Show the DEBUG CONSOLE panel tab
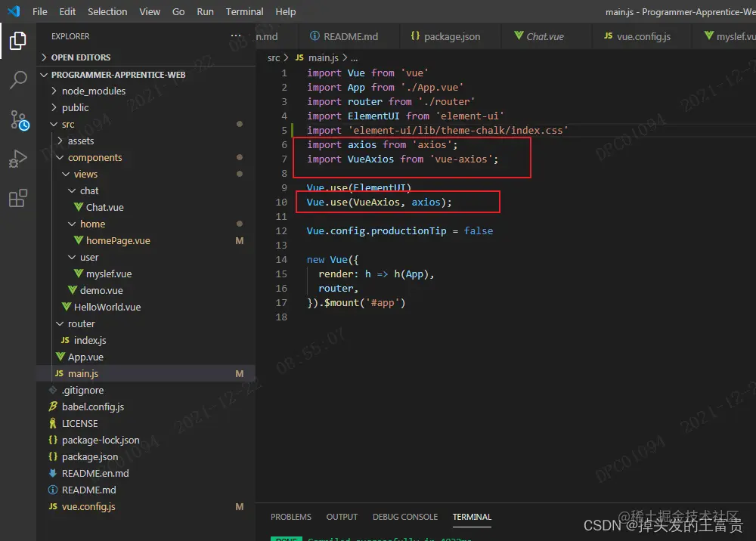 (405, 517)
